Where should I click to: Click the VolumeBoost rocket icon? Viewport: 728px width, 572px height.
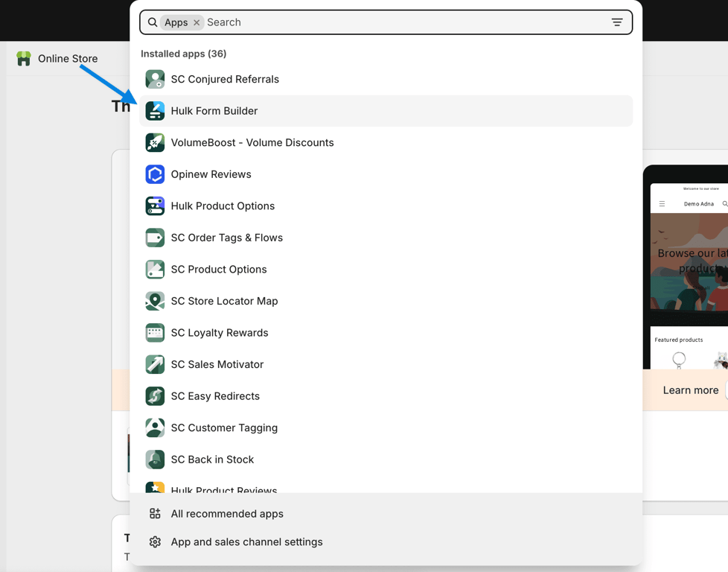(155, 142)
